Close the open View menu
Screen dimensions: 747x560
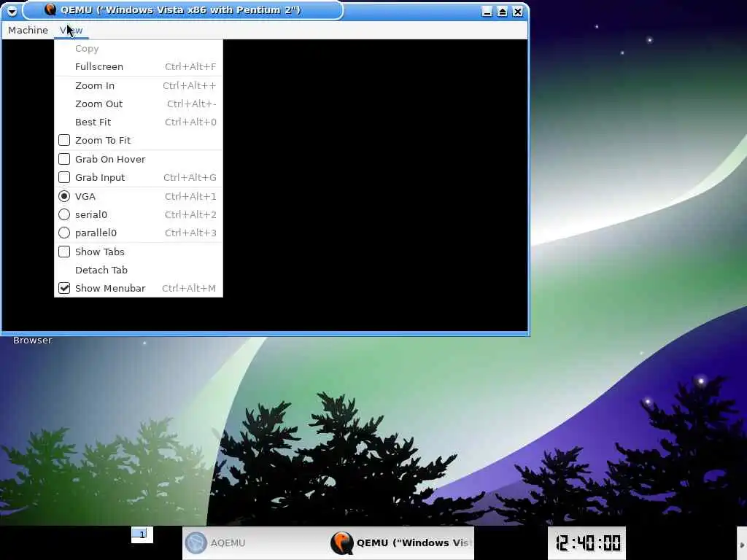click(71, 30)
